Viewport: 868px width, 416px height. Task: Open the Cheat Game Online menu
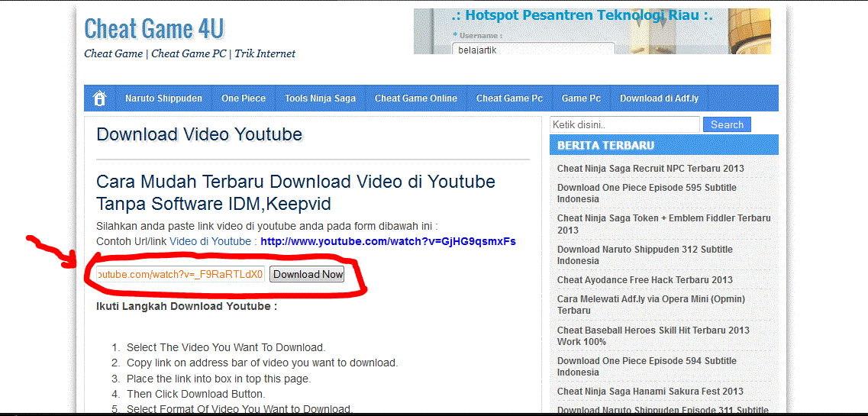tap(416, 98)
